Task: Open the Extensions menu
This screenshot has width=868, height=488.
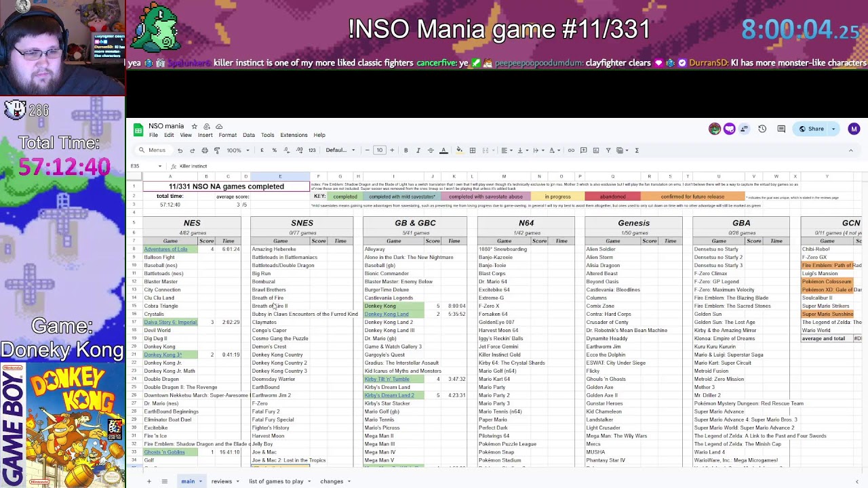Action: 294,135
